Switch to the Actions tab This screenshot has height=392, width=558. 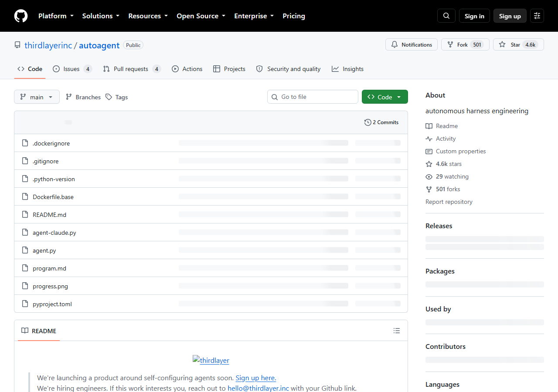187,69
